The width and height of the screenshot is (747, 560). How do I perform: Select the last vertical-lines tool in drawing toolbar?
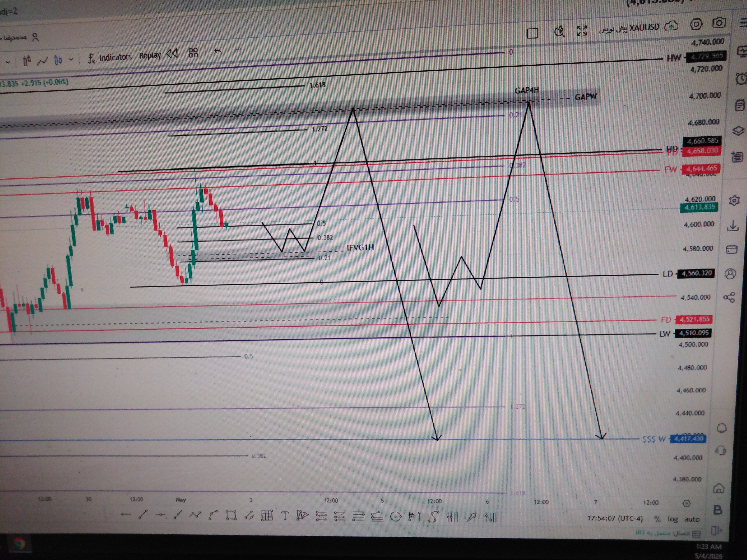coord(491,517)
